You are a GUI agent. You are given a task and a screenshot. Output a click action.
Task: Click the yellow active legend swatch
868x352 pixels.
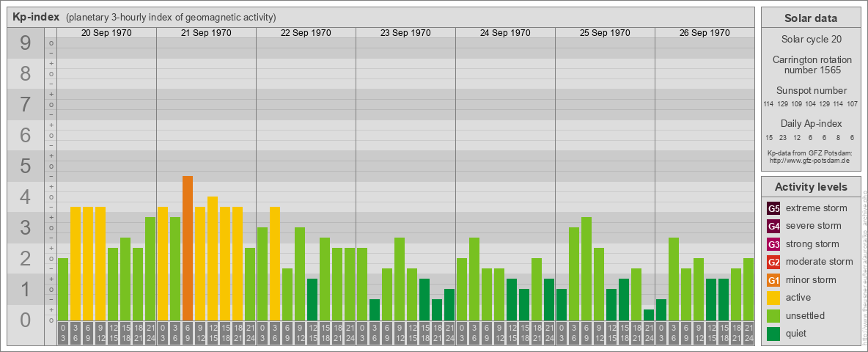[x=773, y=298]
